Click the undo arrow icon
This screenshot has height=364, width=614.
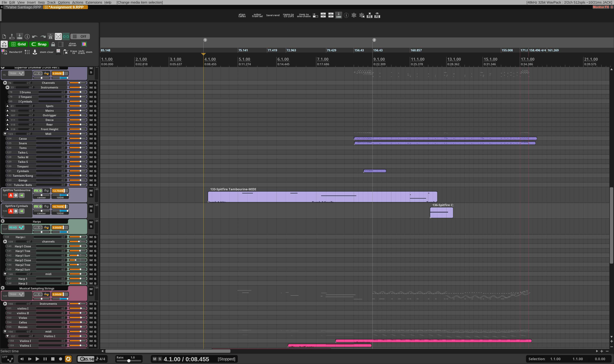(x=35, y=37)
